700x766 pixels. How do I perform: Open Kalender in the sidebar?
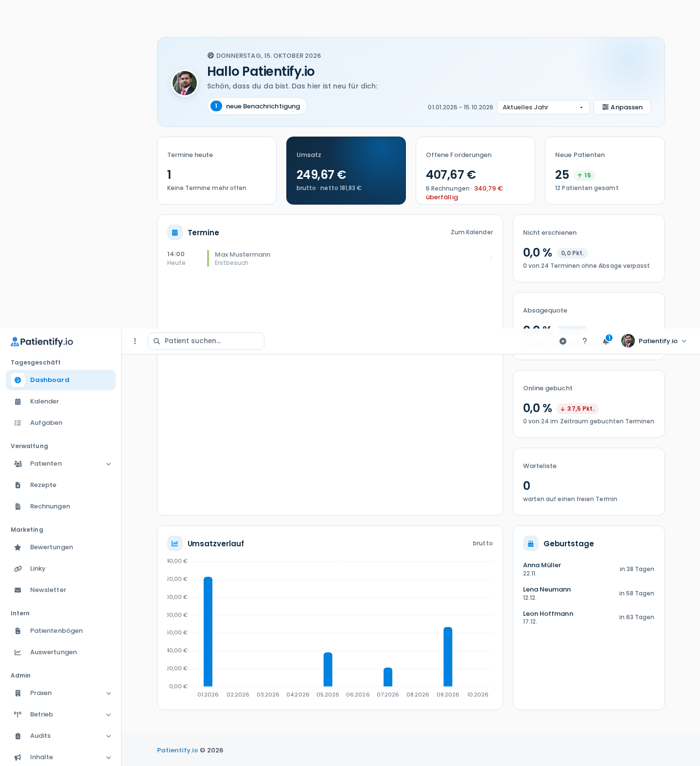(61, 401)
